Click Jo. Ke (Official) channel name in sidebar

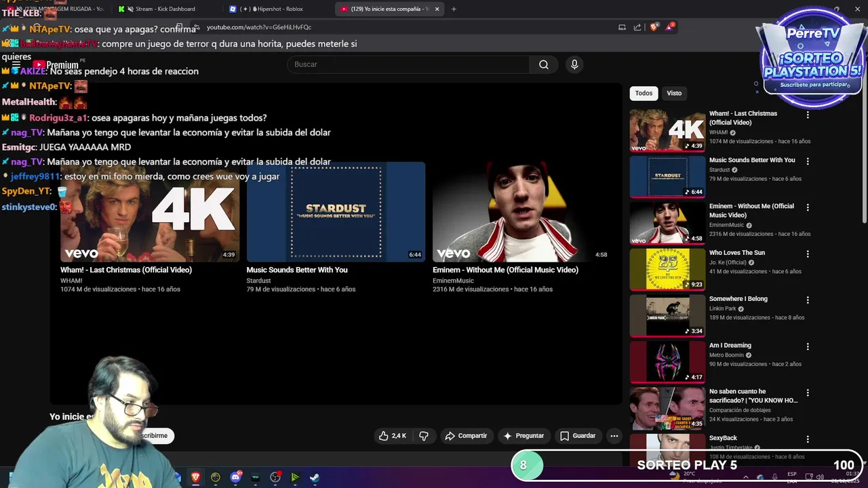click(728, 262)
